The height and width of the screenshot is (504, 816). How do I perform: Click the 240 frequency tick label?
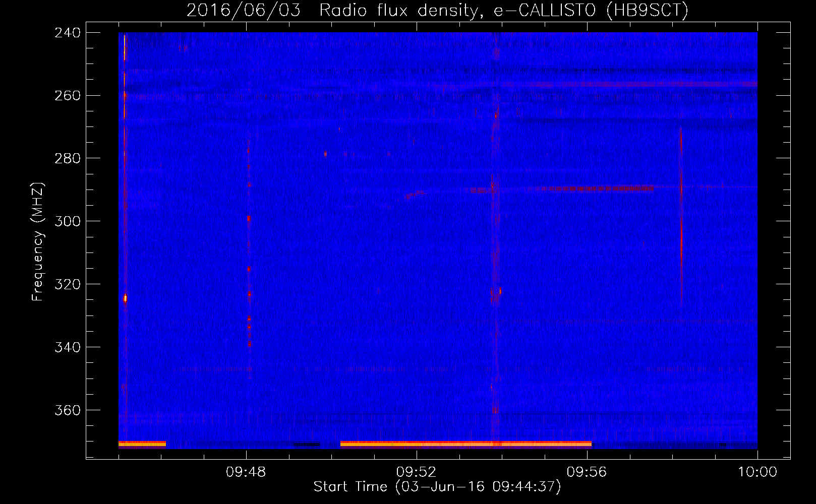click(x=68, y=33)
